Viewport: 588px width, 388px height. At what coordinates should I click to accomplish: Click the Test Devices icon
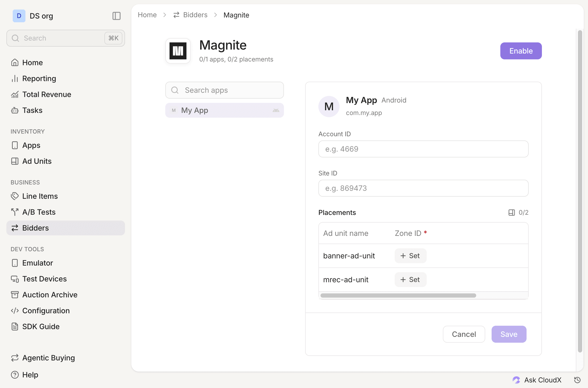[15, 279]
